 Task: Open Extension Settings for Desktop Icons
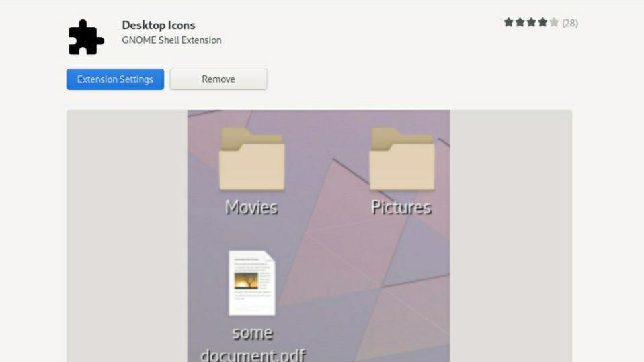pyautogui.click(x=115, y=79)
